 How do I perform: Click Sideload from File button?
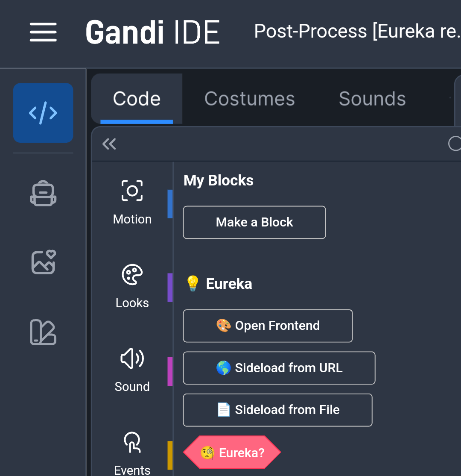[277, 410]
